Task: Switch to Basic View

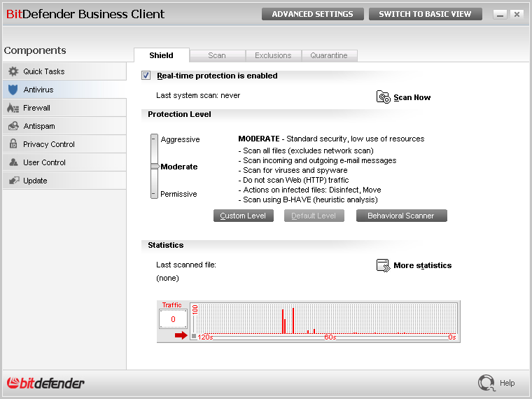Action: click(x=425, y=14)
